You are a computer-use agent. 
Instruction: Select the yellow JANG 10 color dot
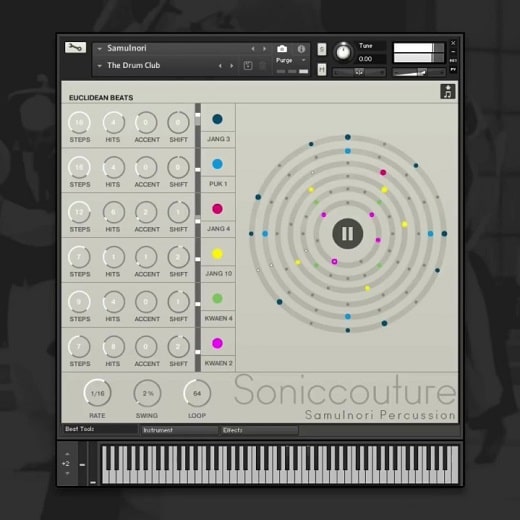click(x=217, y=254)
